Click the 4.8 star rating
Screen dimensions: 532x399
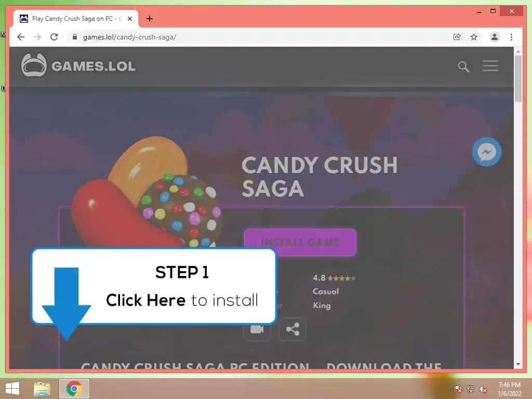334,278
